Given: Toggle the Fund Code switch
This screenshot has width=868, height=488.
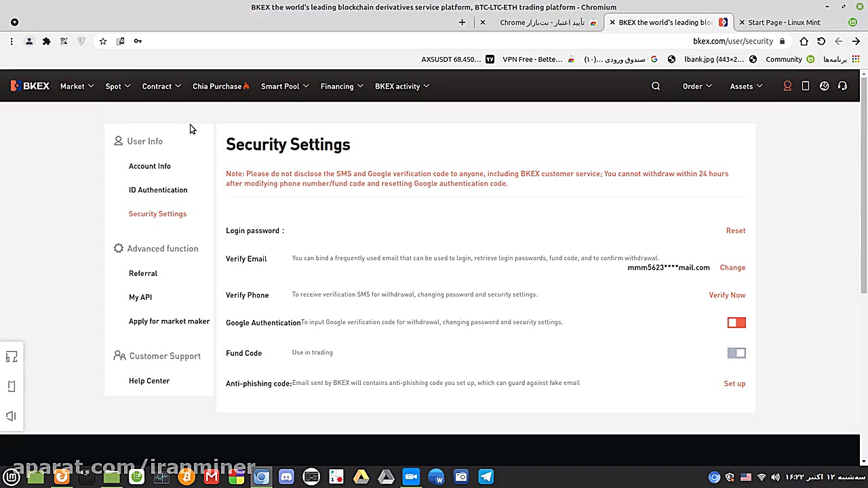Looking at the screenshot, I should pyautogui.click(x=736, y=353).
